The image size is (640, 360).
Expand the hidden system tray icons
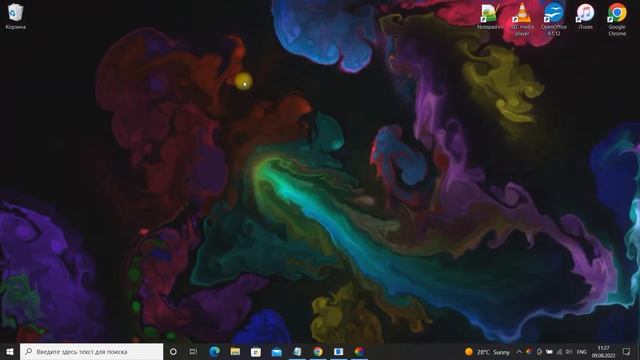(x=519, y=351)
